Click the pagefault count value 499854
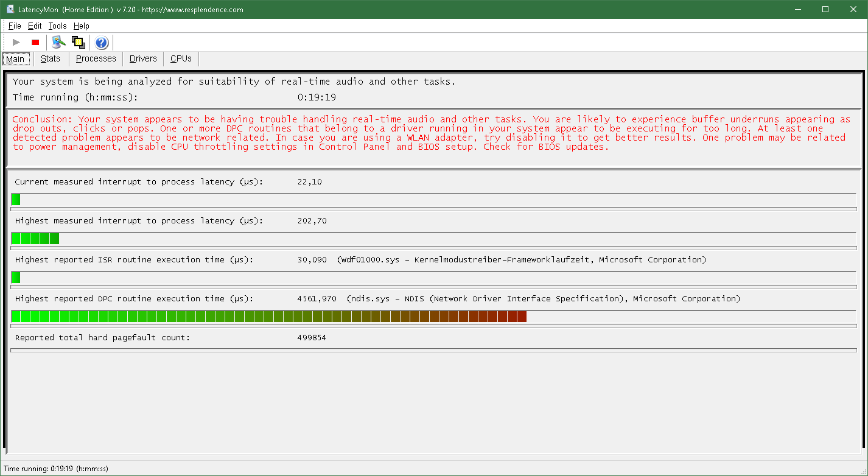This screenshot has width=868, height=476. pos(312,338)
